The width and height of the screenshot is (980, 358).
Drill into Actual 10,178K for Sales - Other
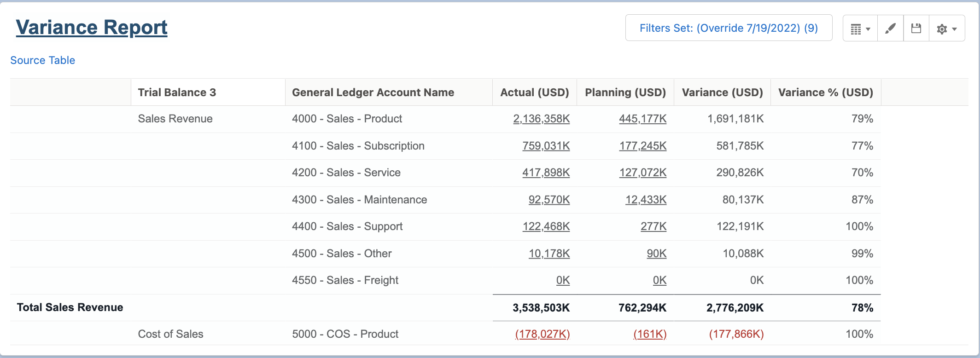coord(549,254)
